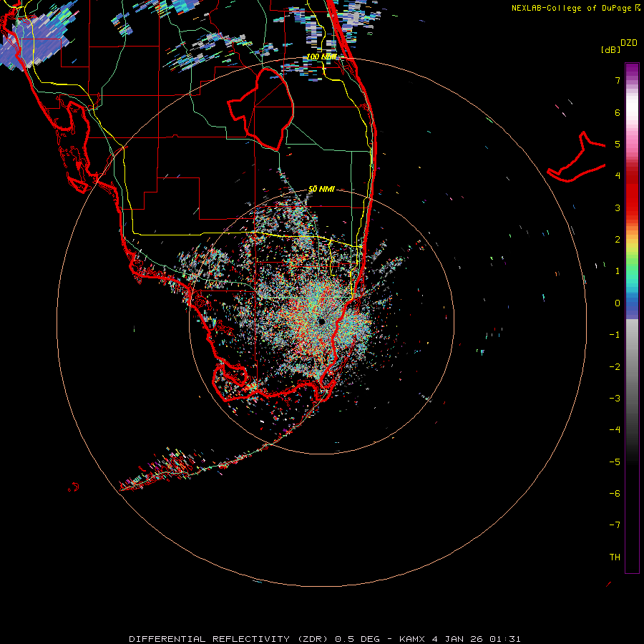Click the KAMX station identifier in caption
Image resolution: width=644 pixels, height=644 pixels.
[412, 639]
